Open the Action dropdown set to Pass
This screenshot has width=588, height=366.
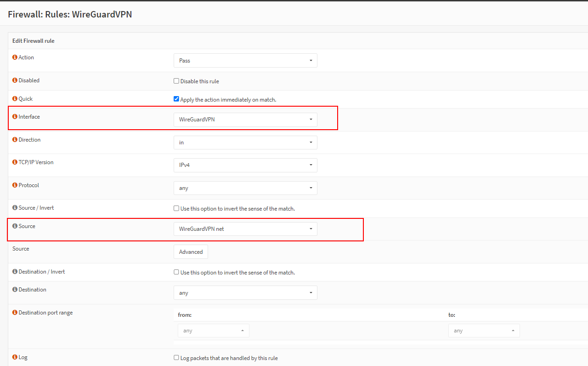tap(245, 61)
